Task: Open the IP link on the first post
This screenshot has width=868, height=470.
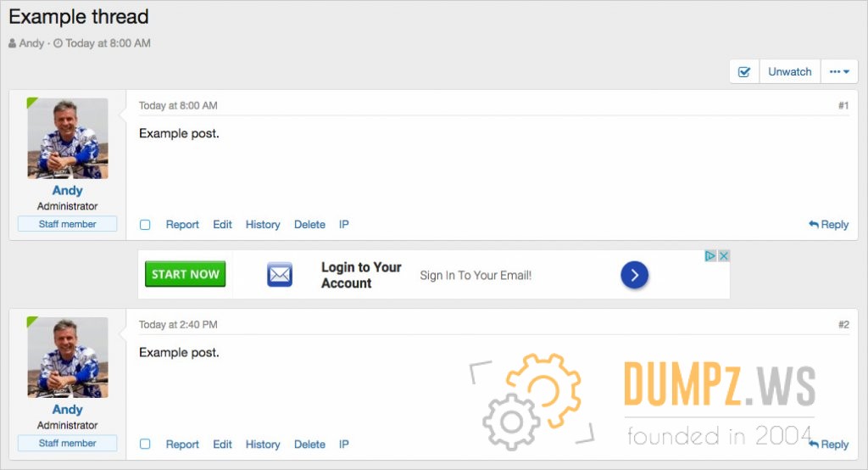Action: (344, 225)
